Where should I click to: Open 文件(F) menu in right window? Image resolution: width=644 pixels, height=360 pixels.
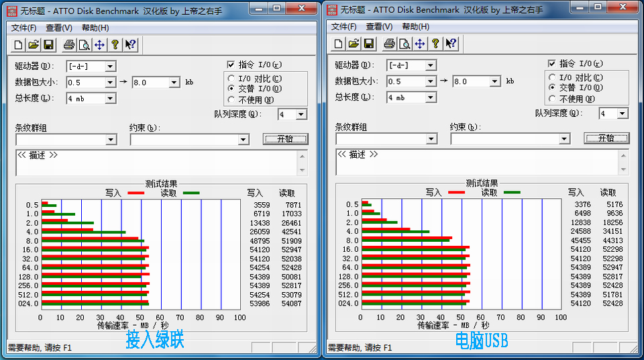pyautogui.click(x=343, y=26)
